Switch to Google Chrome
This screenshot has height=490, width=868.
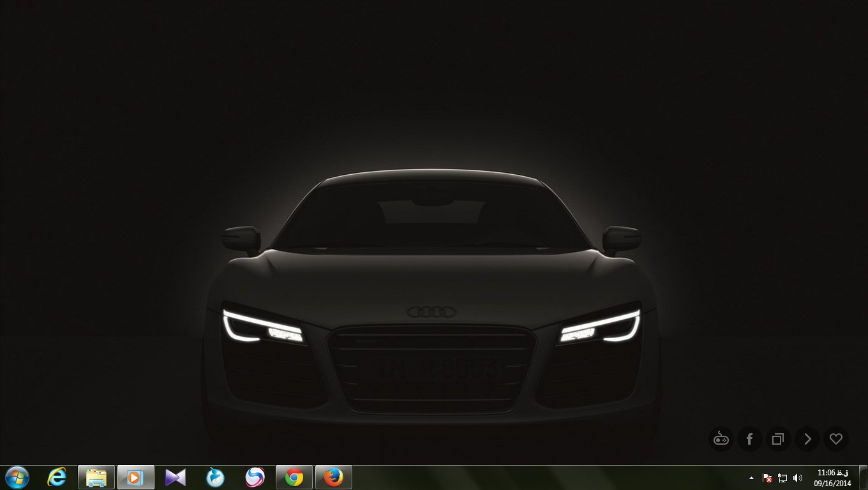coord(294,477)
